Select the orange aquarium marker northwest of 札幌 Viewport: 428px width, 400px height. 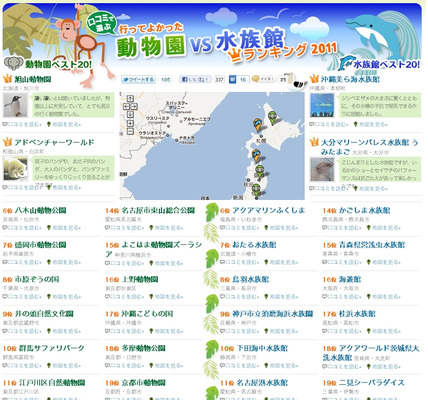[x=257, y=125]
